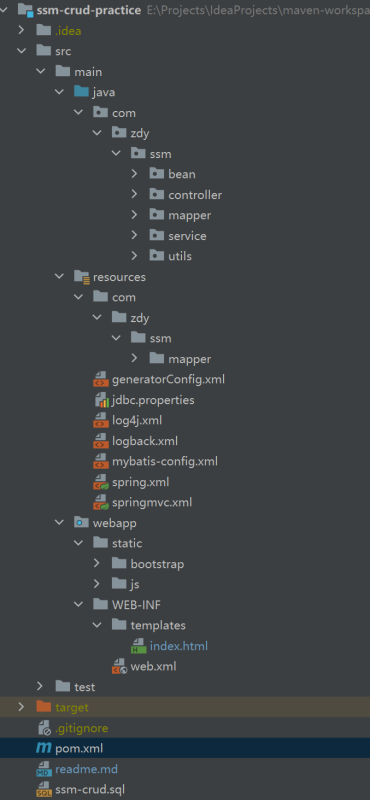The height and width of the screenshot is (800, 370).
Task: Select the jdbc.properties file name
Action: pyautogui.click(x=153, y=400)
